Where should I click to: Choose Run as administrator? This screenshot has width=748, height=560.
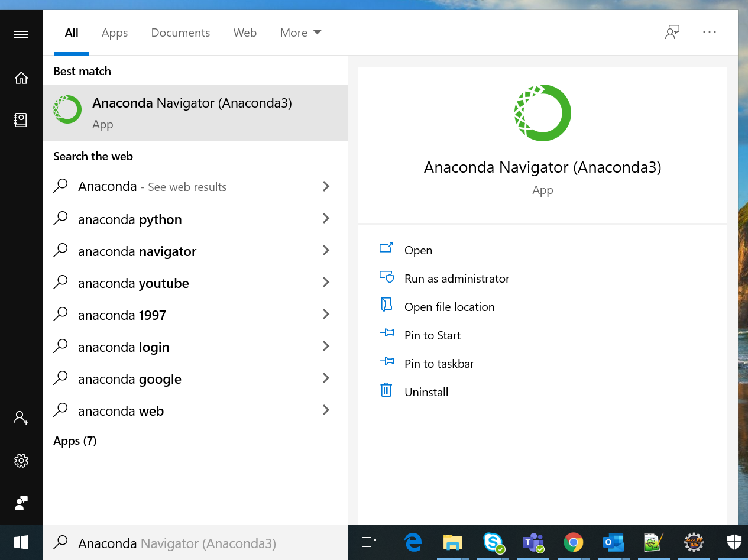point(456,279)
